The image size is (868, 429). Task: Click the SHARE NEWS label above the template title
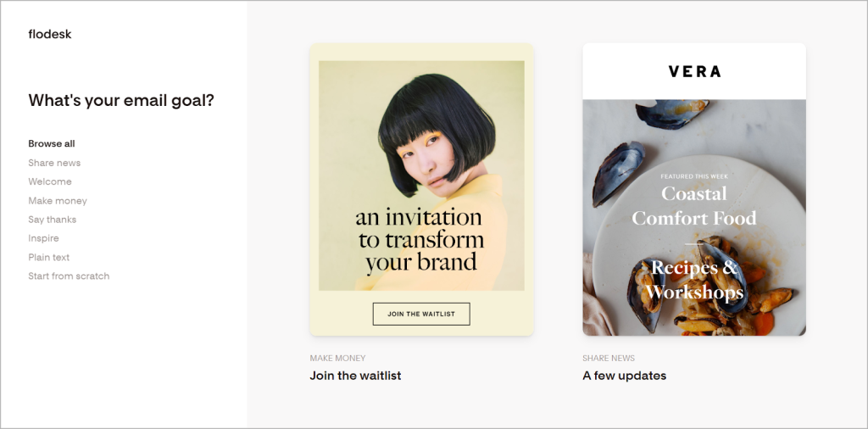(609, 359)
